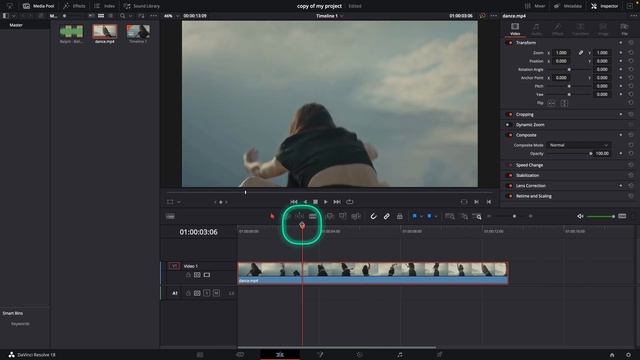Add a blue marker at playhead
Viewport: 640px width, 360px height.
[x=429, y=216]
